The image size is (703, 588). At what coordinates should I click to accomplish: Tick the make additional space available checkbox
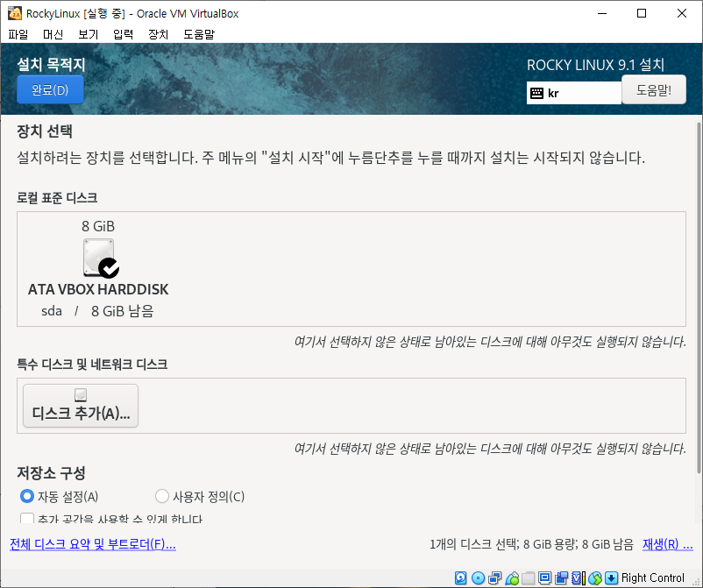tap(27, 519)
